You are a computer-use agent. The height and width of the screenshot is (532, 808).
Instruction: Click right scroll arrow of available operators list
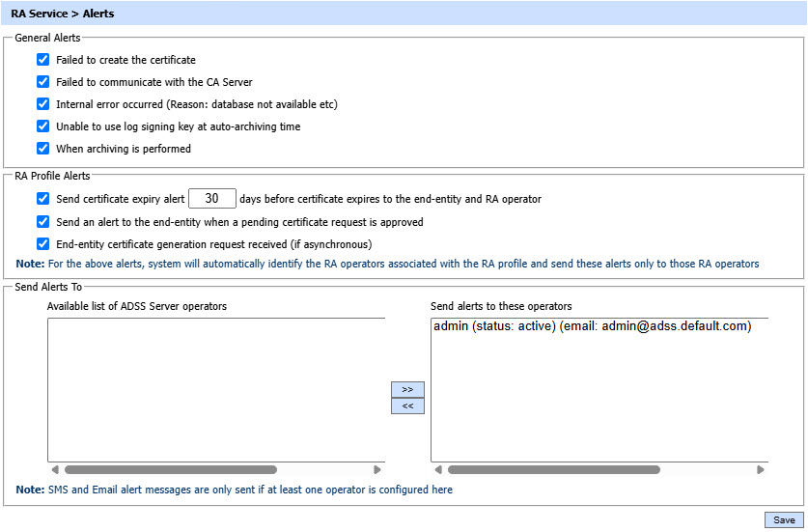pos(377,470)
